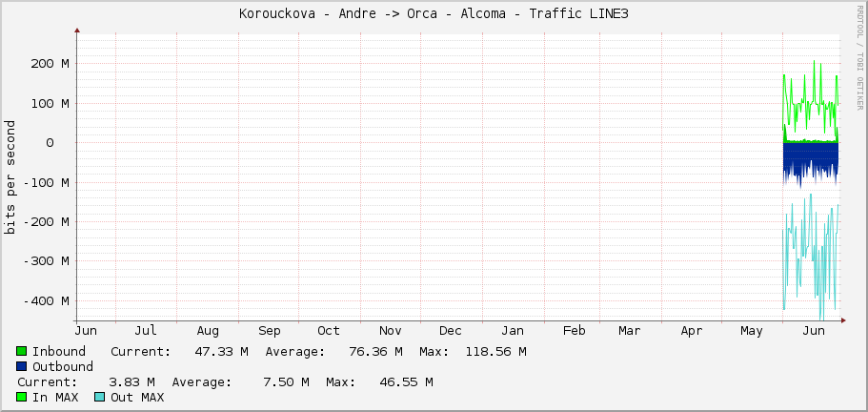Click the bits per second axis title

point(10,177)
